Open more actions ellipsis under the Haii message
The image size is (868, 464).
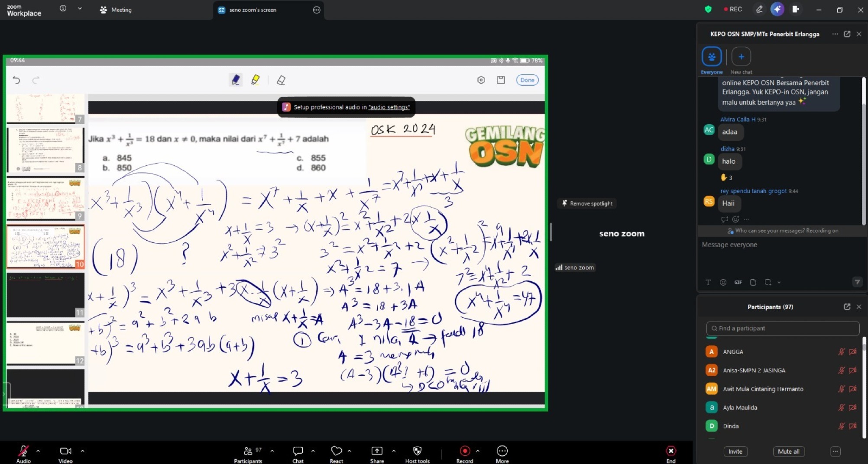(746, 219)
